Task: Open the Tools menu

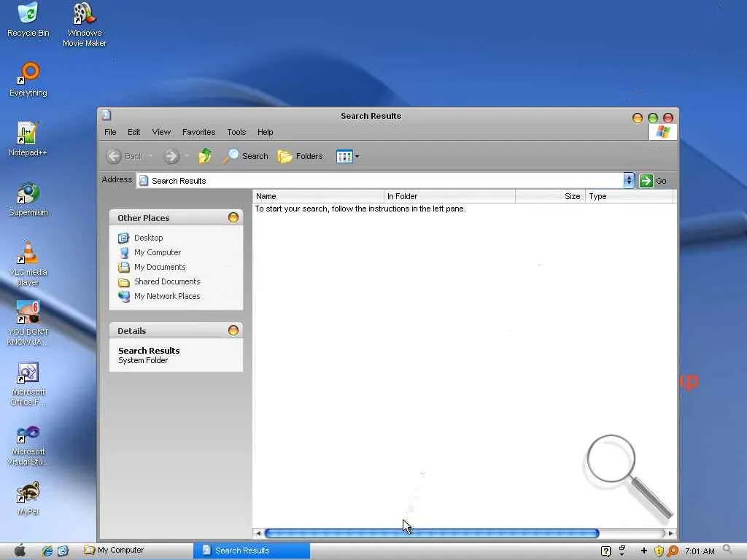Action: coord(236,132)
